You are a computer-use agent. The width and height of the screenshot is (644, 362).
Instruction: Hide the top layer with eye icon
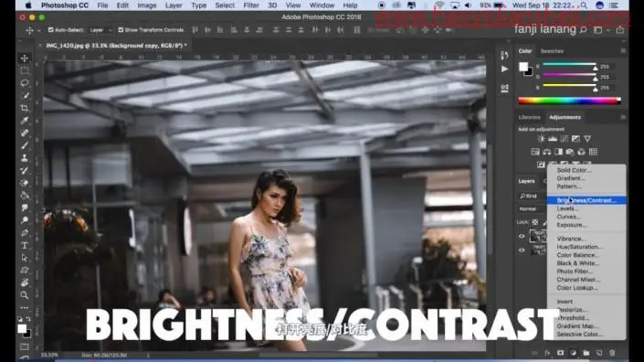point(522,236)
